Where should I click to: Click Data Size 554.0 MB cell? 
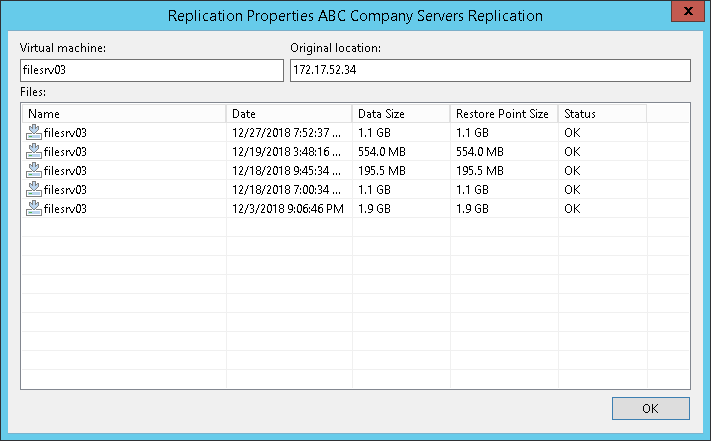[x=382, y=152]
